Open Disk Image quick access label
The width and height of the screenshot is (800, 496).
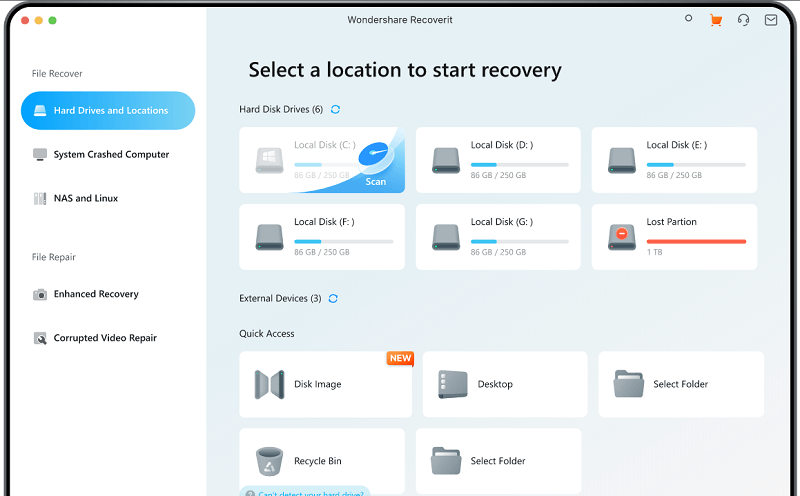pos(317,384)
